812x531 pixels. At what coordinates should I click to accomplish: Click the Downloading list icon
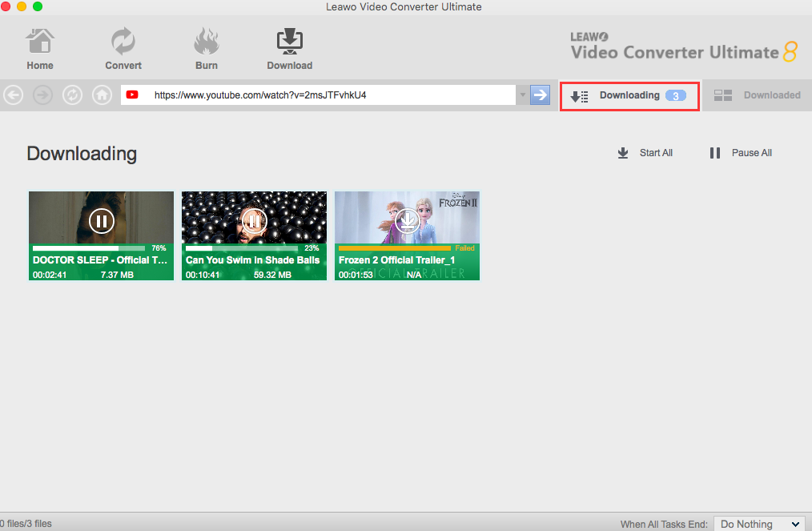[579, 96]
